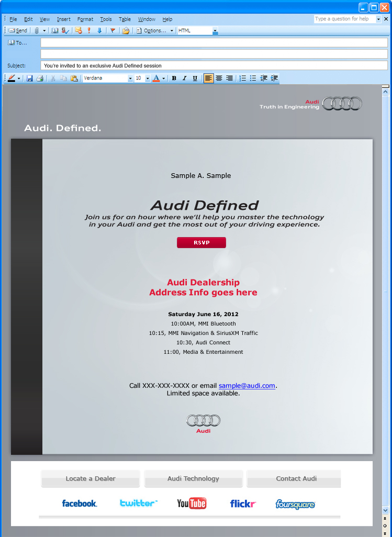Viewport: 392px width, 537px height.
Task: Click the Audi Technology button
Action: (193, 478)
